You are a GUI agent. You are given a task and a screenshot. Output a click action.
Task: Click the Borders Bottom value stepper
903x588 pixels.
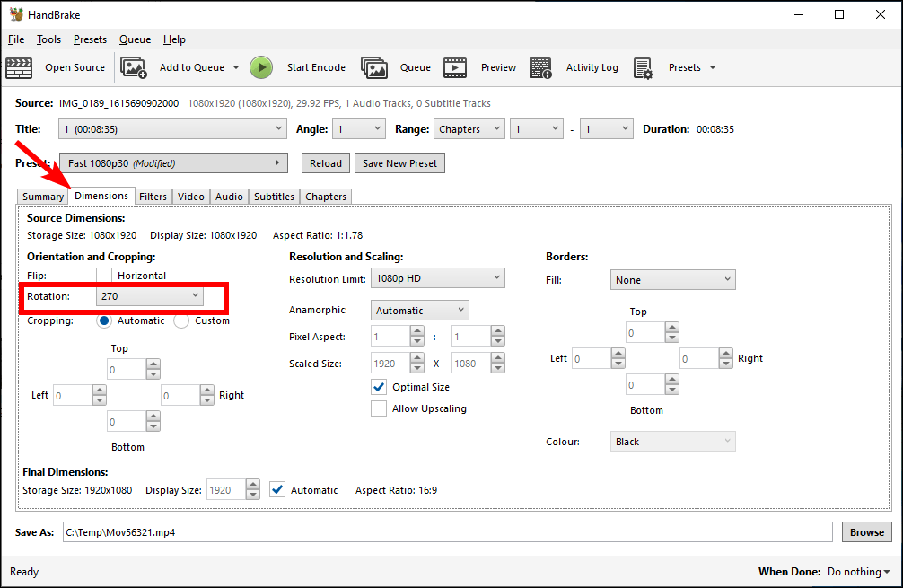[x=672, y=384]
